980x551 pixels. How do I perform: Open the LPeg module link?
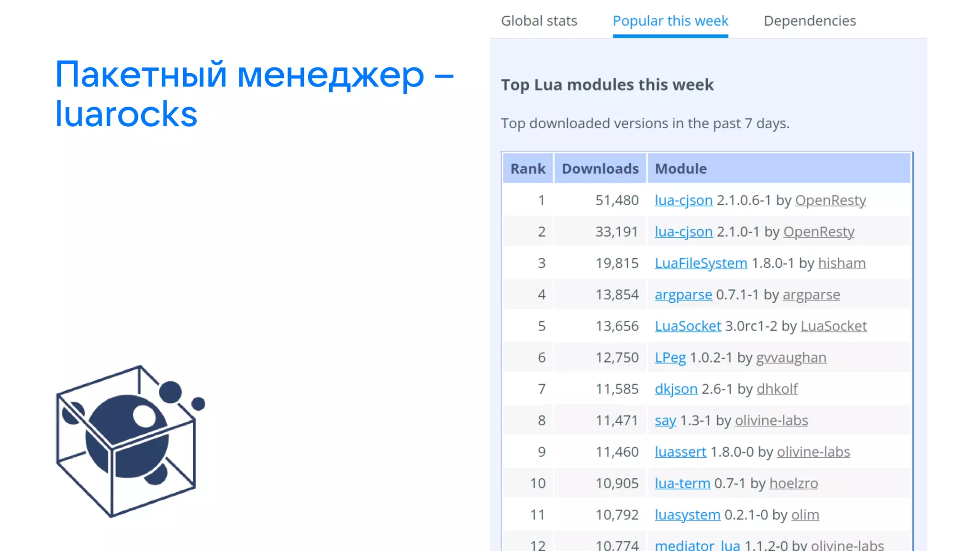tap(670, 358)
